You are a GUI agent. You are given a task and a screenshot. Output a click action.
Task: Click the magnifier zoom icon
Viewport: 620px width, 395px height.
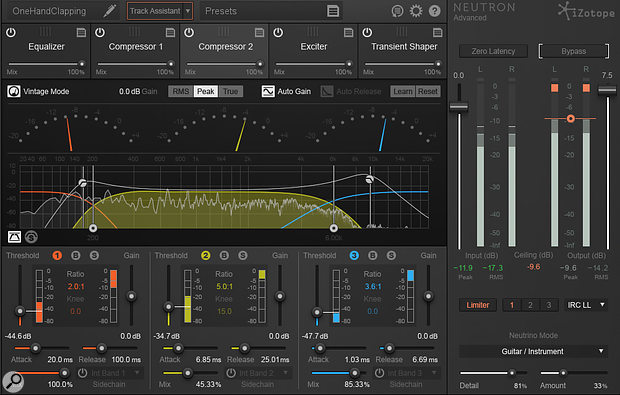click(13, 381)
